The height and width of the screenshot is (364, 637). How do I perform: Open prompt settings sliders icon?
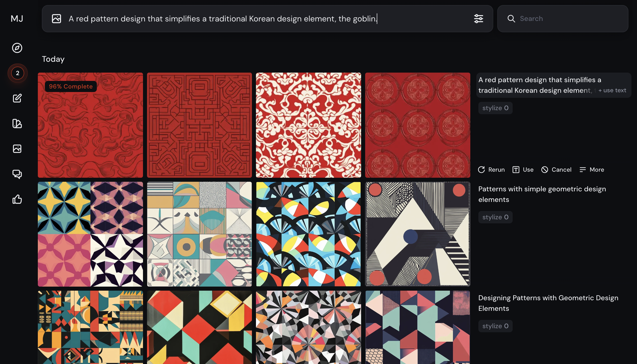pos(478,19)
